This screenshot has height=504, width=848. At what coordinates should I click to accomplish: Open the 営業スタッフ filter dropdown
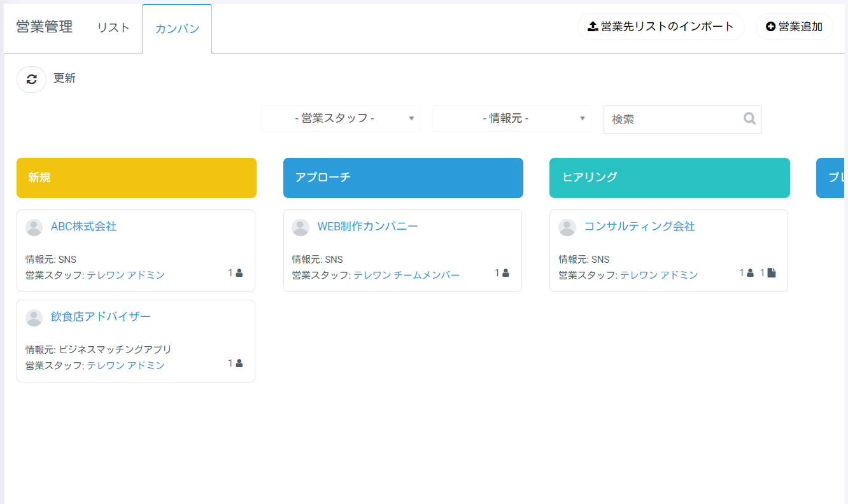(341, 118)
